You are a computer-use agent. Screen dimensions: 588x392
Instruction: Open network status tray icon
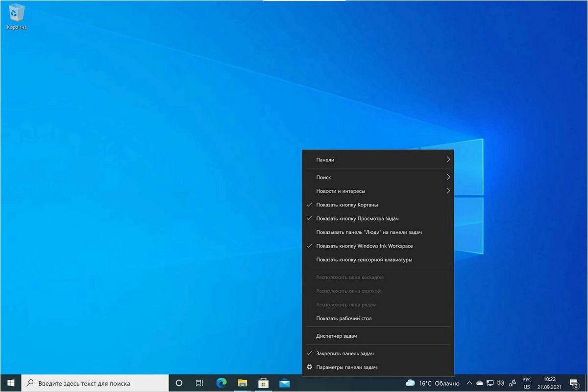[490, 383]
